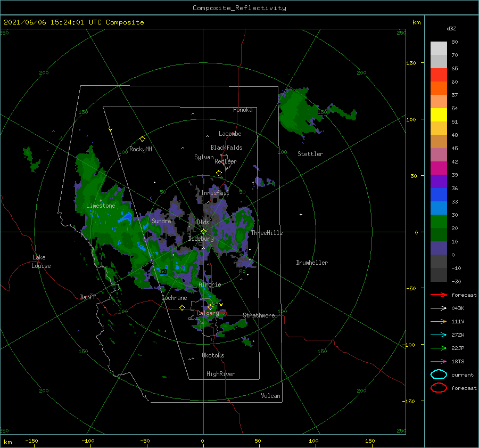Image resolution: width=479 pixels, height=448 pixels.
Task: Click the Innisfail city label
Action: (215, 193)
